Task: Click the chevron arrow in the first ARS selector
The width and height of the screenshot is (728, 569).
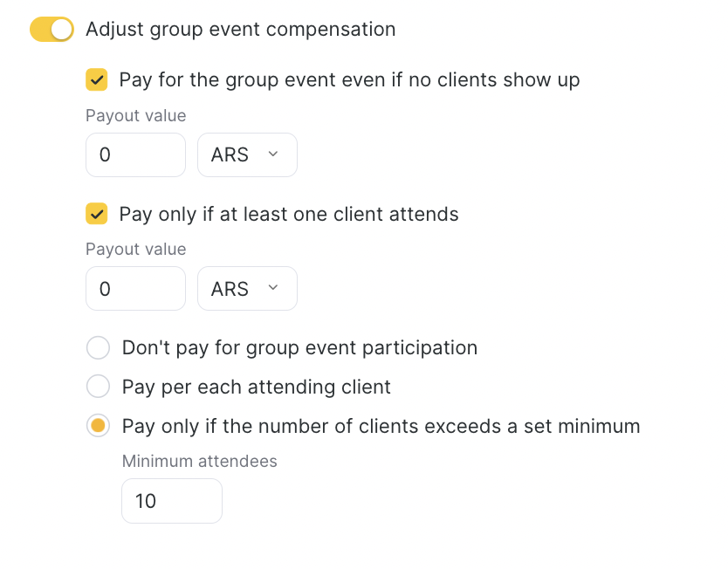Action: (x=272, y=154)
